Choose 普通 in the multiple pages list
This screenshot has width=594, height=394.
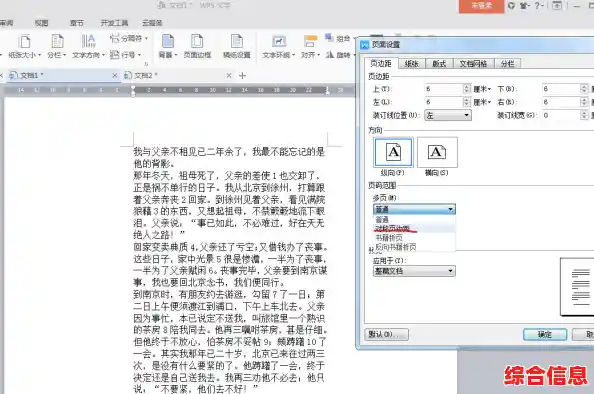tap(414, 219)
